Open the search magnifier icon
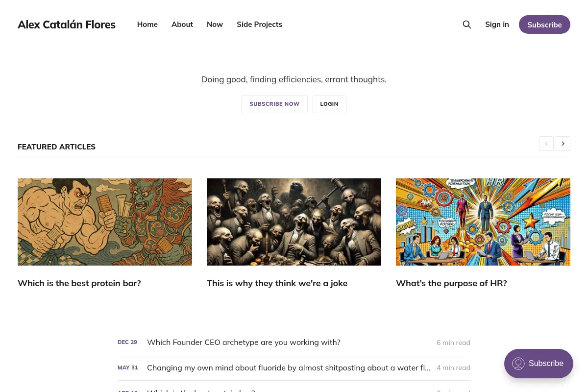Viewport: 588px width, 392px height. pyautogui.click(x=467, y=24)
